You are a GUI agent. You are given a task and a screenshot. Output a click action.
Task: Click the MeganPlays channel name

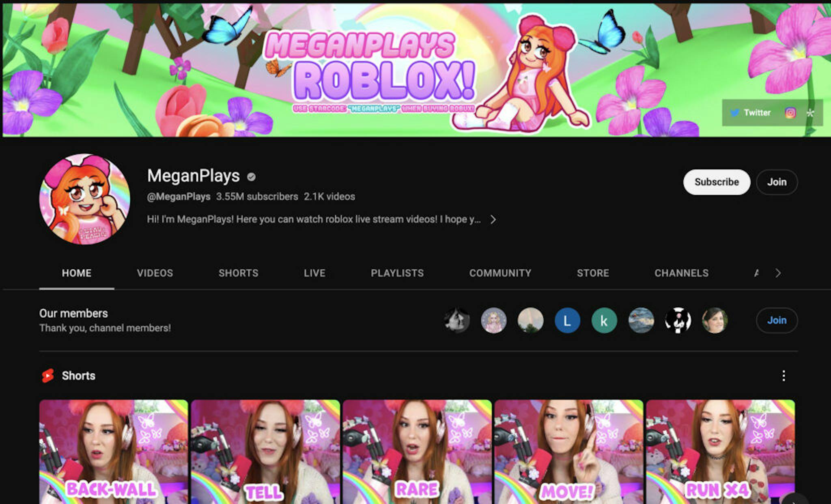pos(194,176)
